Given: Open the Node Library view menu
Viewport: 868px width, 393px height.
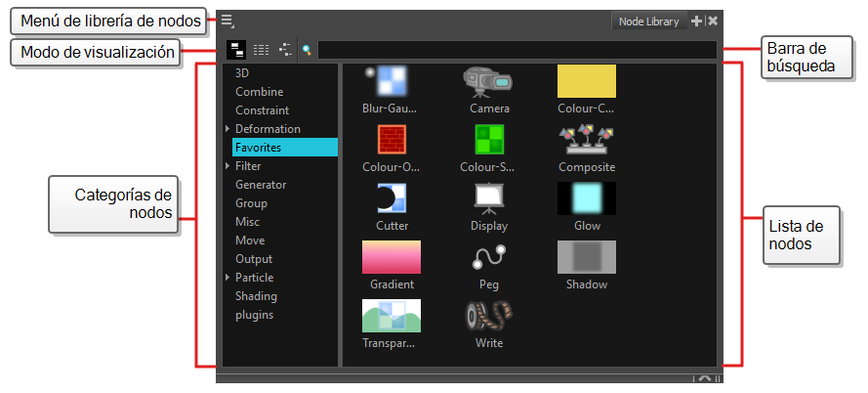Looking at the screenshot, I should [x=227, y=21].
